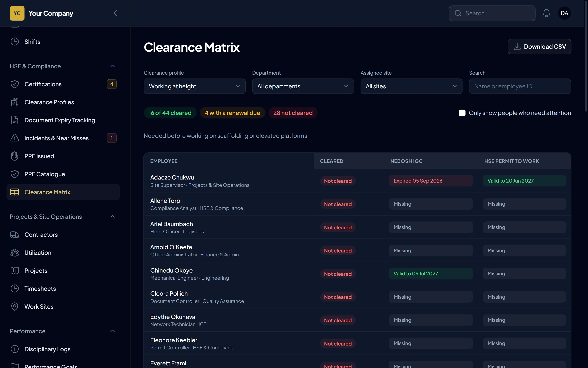
Task: Click the Clearance Profiles clipboard icon
Action: (14, 102)
